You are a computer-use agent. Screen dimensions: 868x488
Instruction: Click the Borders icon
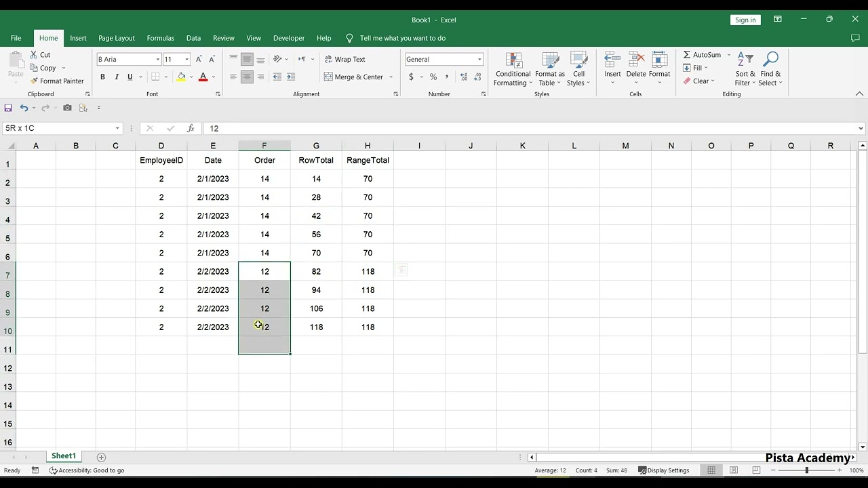point(155,77)
